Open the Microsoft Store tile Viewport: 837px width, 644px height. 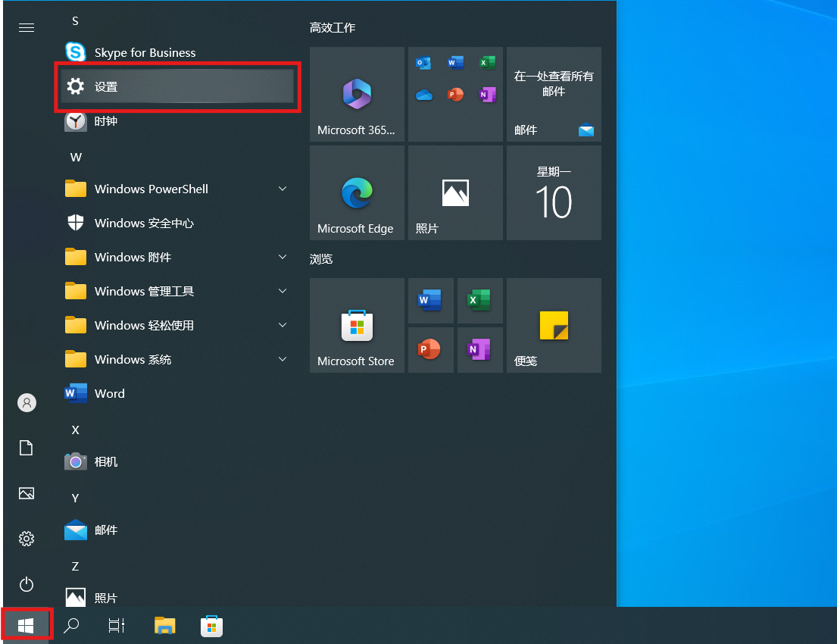357,325
